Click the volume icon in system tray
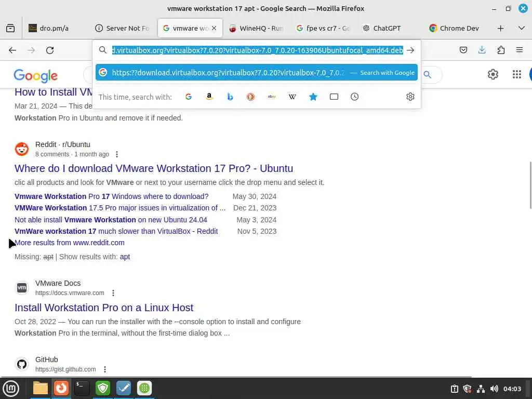This screenshot has width=532, height=399. click(494, 389)
